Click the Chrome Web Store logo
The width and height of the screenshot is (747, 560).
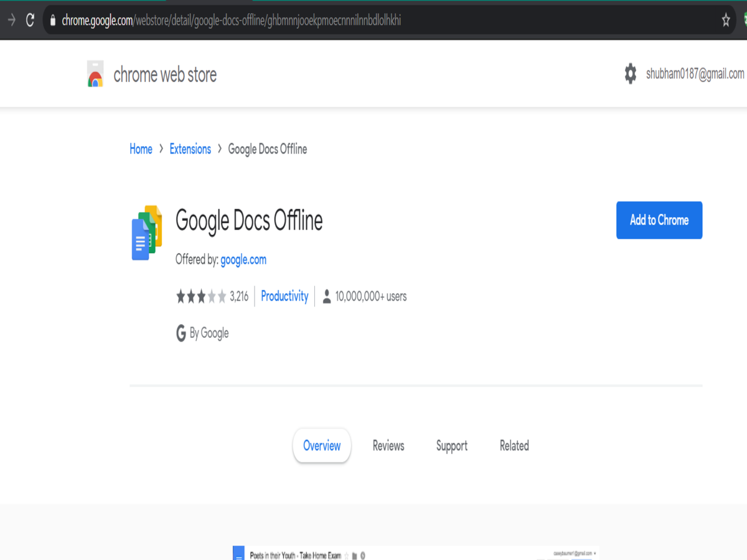[x=95, y=73]
